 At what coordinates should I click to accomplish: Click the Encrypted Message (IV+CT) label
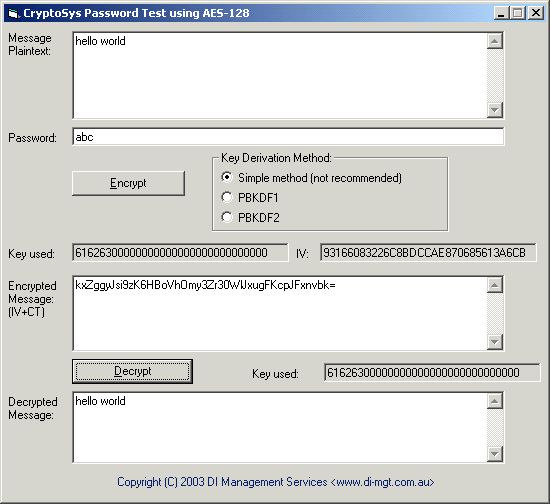coord(32,299)
